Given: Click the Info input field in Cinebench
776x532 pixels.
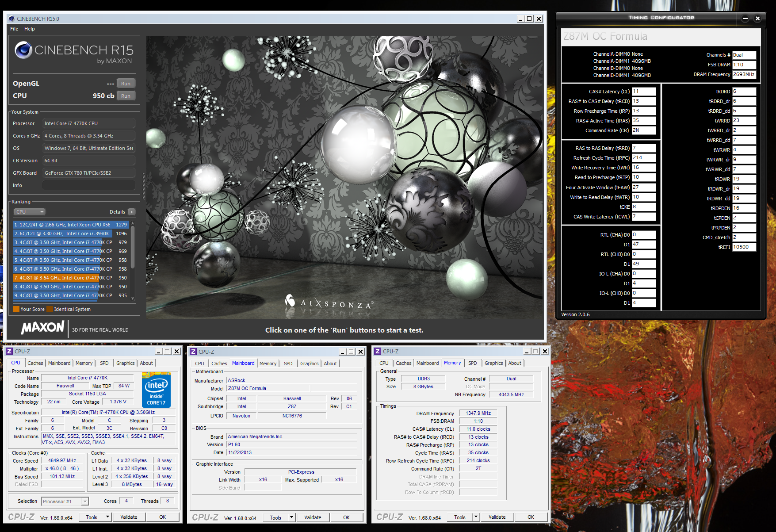Looking at the screenshot, I should [89, 185].
